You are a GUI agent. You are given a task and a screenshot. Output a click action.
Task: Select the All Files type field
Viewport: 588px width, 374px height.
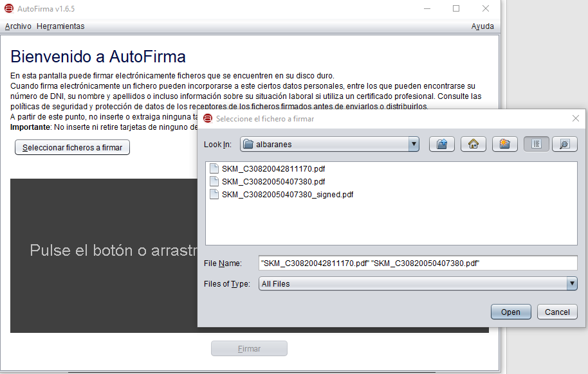[418, 283]
